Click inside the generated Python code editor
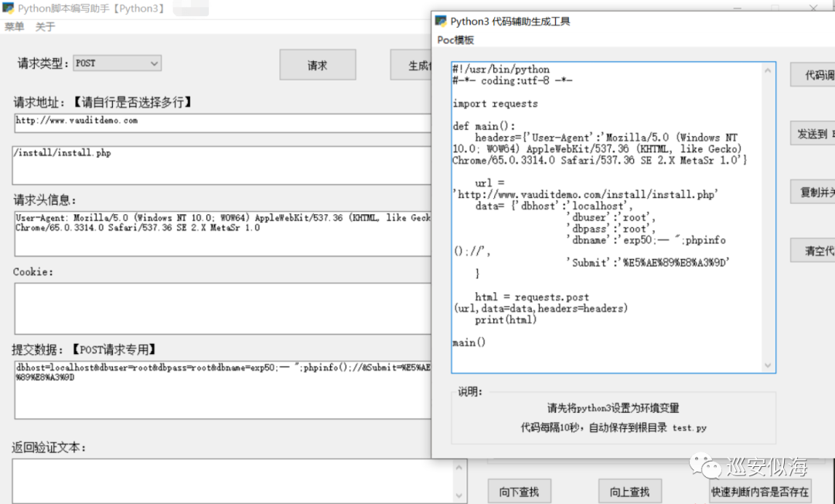The height and width of the screenshot is (504, 835). 607,217
